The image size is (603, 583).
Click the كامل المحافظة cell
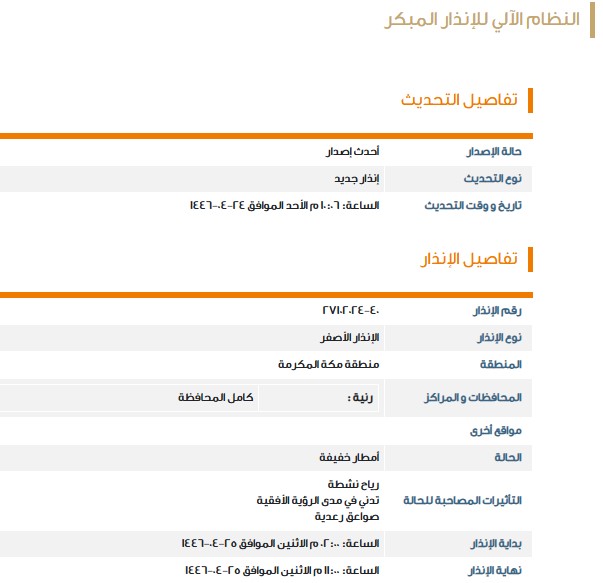[x=215, y=397]
